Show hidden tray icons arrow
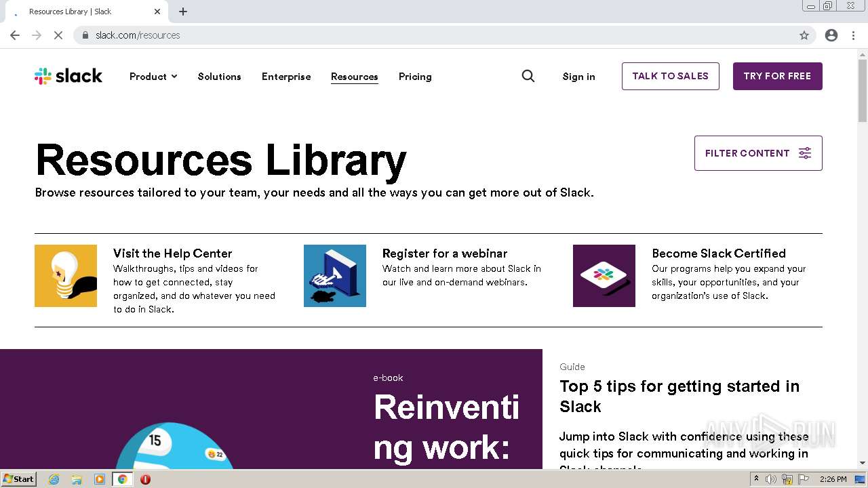This screenshot has width=868, height=488. coord(756,479)
